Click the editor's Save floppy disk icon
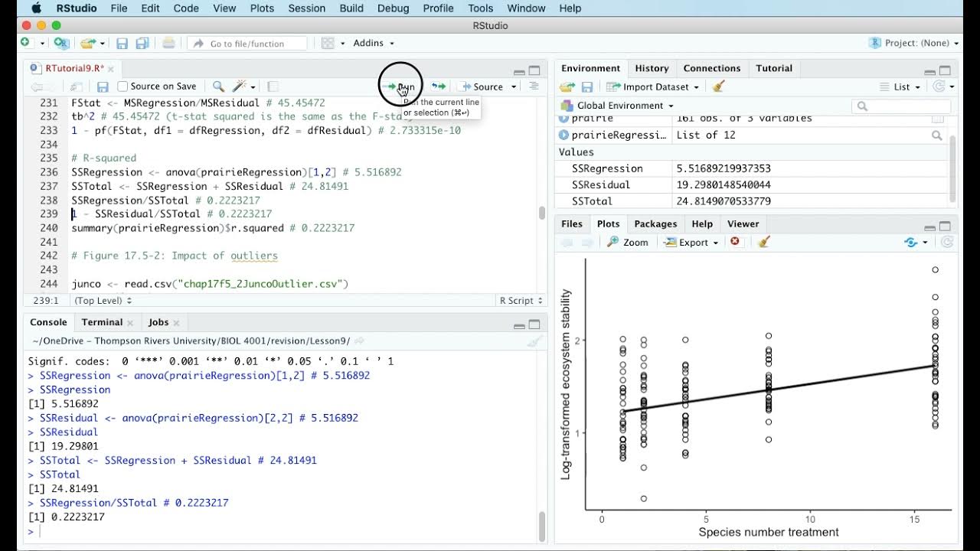Image resolution: width=980 pixels, height=551 pixels. click(x=103, y=87)
